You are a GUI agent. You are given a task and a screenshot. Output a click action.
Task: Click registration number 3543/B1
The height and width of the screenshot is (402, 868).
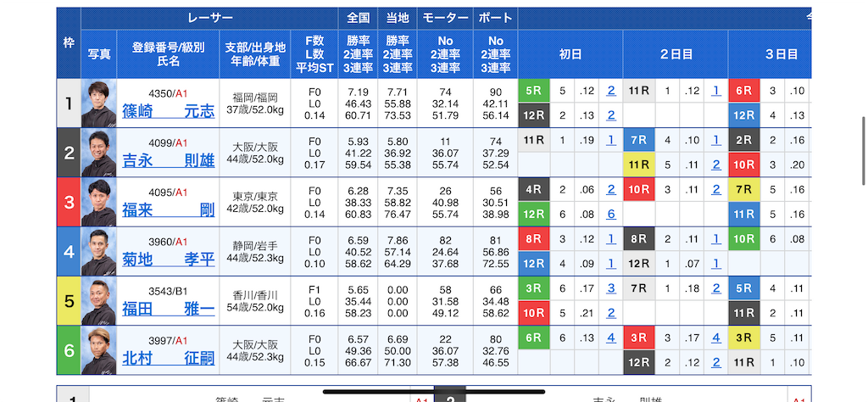click(169, 291)
